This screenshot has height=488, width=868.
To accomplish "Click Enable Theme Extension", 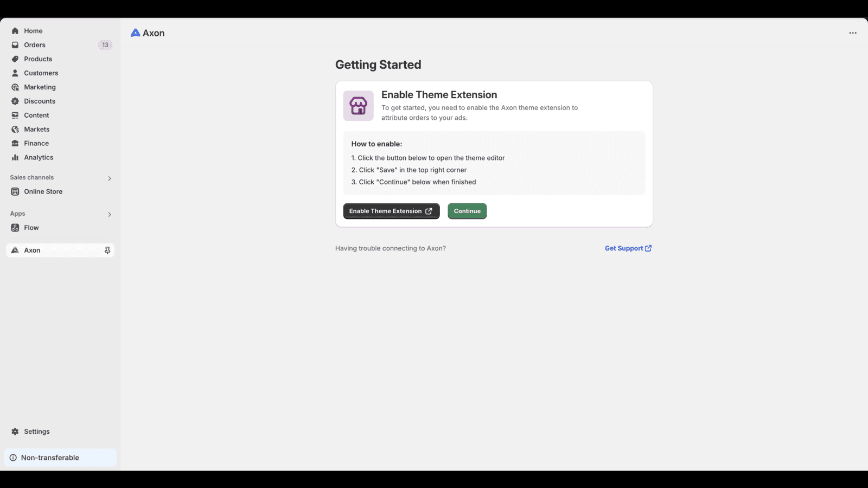I will pyautogui.click(x=391, y=211).
